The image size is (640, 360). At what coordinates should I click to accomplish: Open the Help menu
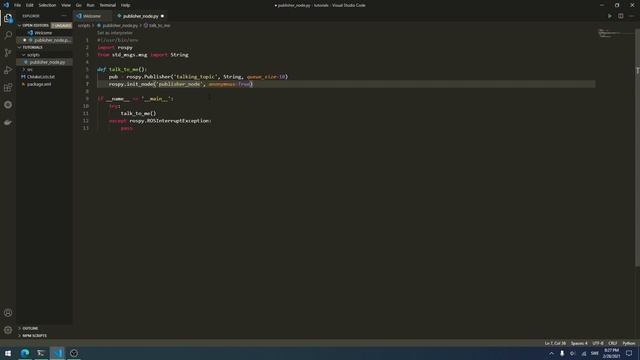[x=125, y=5]
